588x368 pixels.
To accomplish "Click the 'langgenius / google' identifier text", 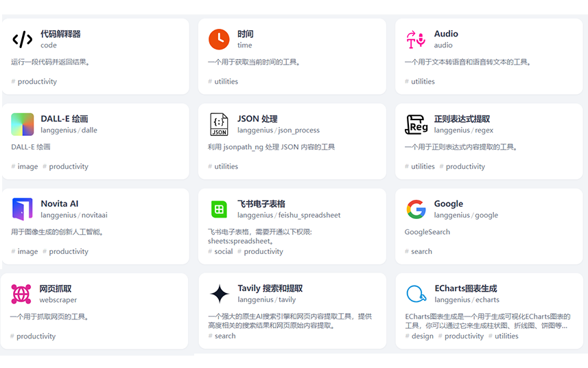I will 466,215.
